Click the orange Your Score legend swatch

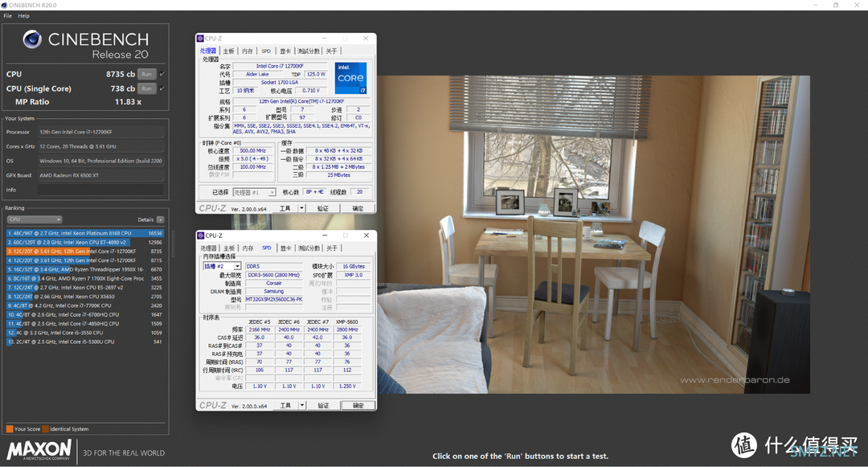(x=10, y=429)
